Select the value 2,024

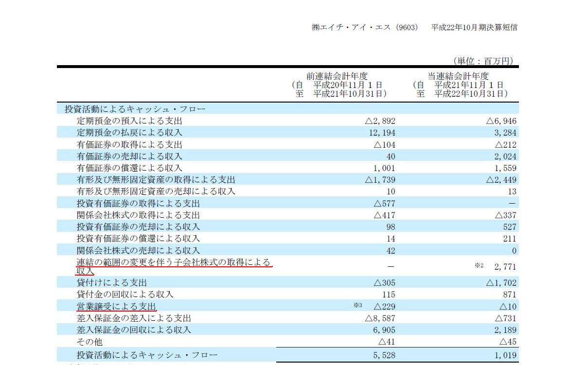[505, 156]
